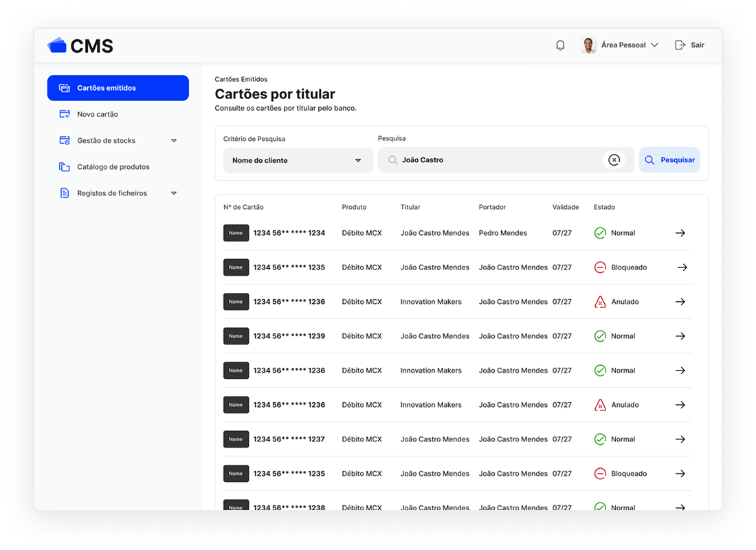Expand the Registos de ficheiros submenu

point(174,194)
